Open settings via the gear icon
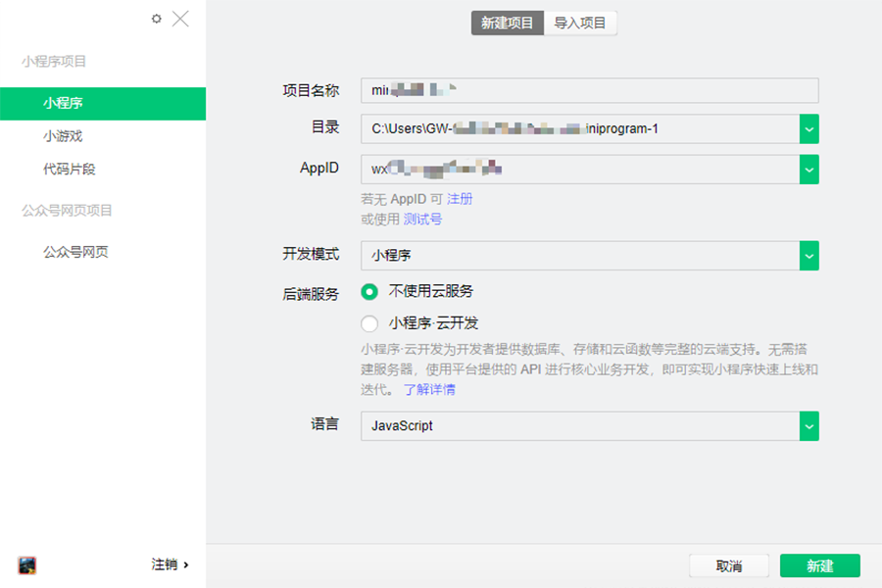Screen dimensions: 882x588 coord(157,19)
